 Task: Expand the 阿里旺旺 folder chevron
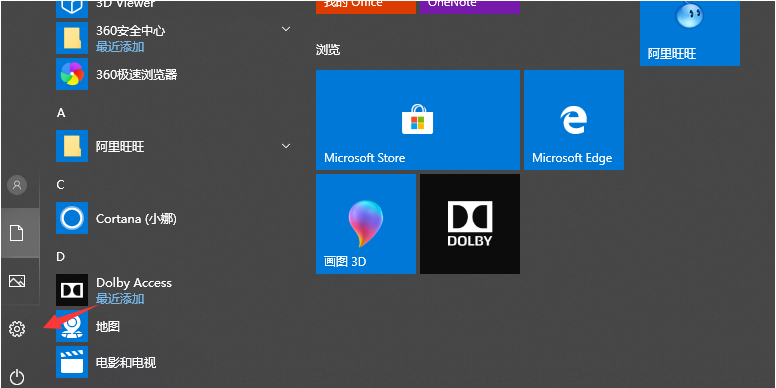pos(286,146)
